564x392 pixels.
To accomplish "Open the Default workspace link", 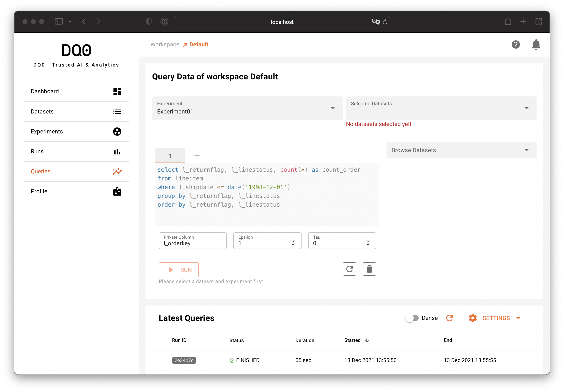I will 198,44.
